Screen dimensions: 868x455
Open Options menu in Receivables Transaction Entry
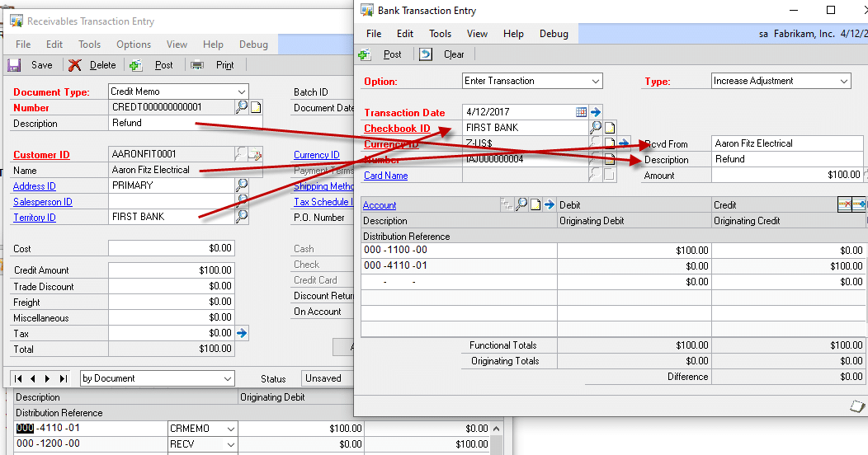(x=133, y=45)
